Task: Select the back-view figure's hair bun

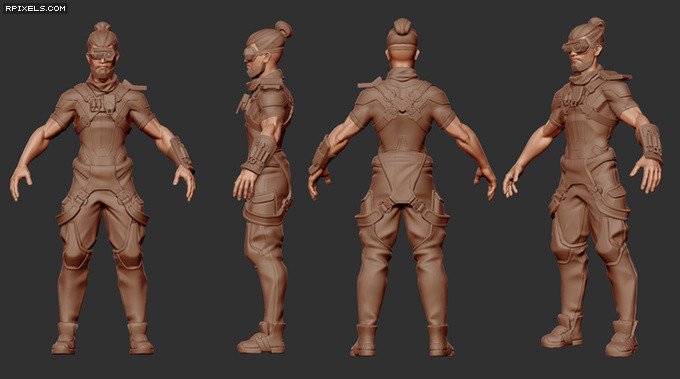Action: 402,26
